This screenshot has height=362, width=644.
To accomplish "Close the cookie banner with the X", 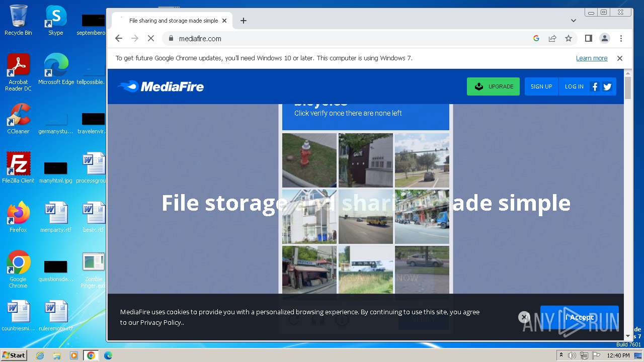I will (x=524, y=317).
